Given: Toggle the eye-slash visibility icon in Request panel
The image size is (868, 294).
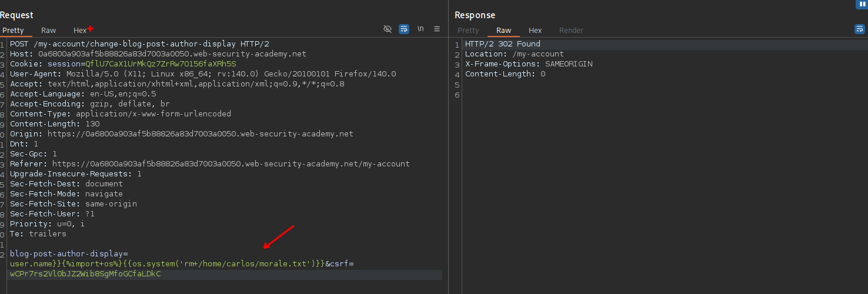Looking at the screenshot, I should click(387, 29).
